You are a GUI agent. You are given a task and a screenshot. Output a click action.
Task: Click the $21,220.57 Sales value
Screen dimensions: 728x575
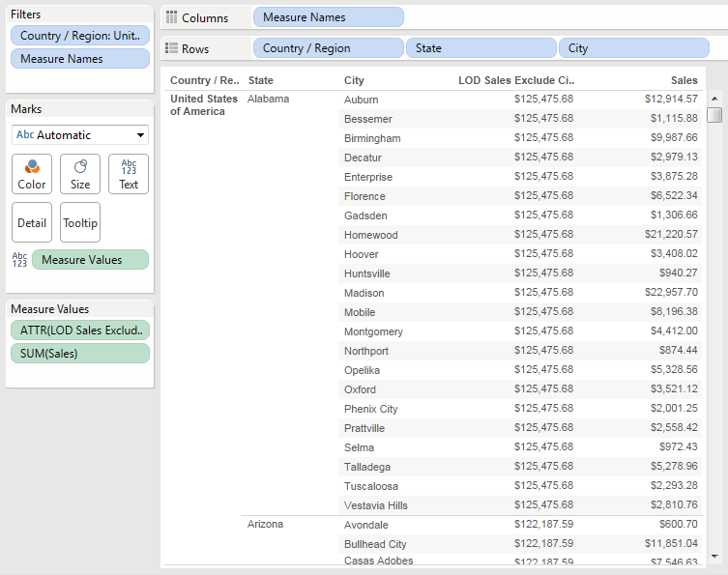tap(671, 234)
